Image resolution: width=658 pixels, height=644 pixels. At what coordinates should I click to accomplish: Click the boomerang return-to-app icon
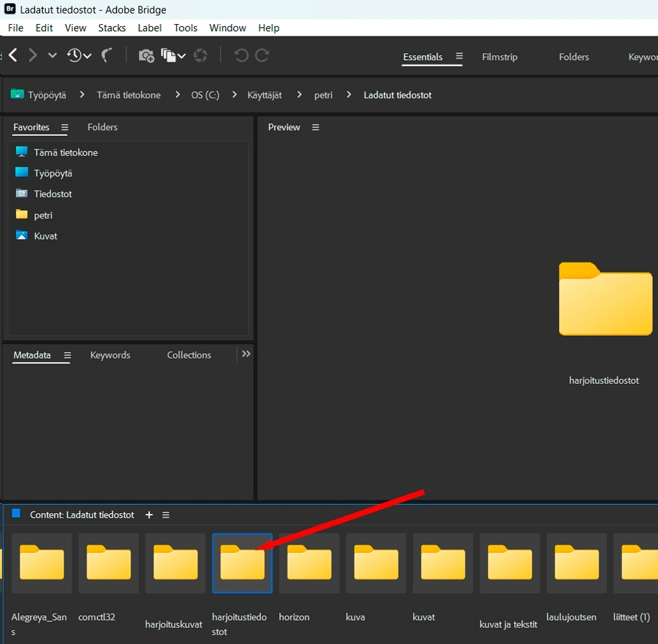108,56
